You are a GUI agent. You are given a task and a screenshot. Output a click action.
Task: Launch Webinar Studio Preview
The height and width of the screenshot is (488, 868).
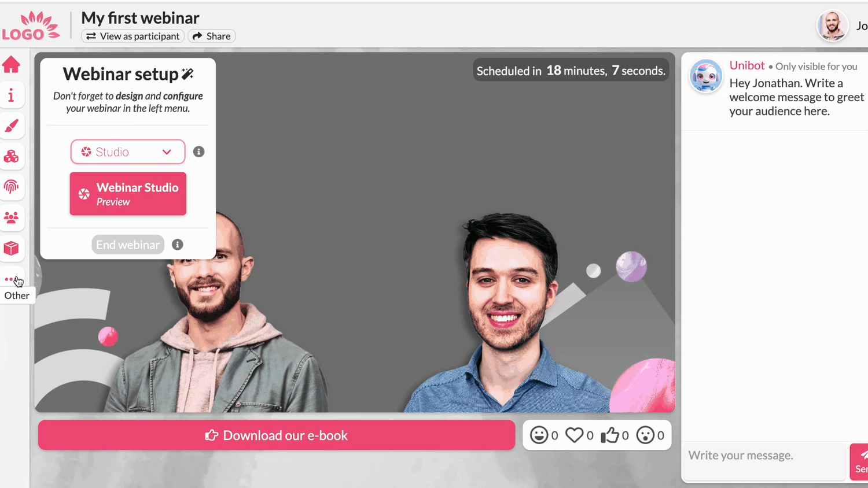coord(127,194)
